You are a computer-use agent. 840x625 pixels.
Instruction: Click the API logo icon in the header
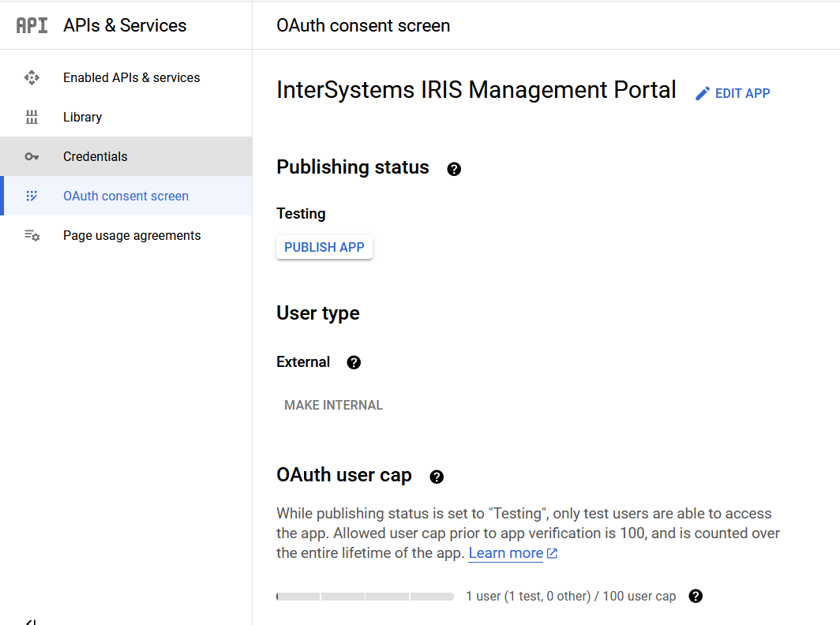[32, 25]
